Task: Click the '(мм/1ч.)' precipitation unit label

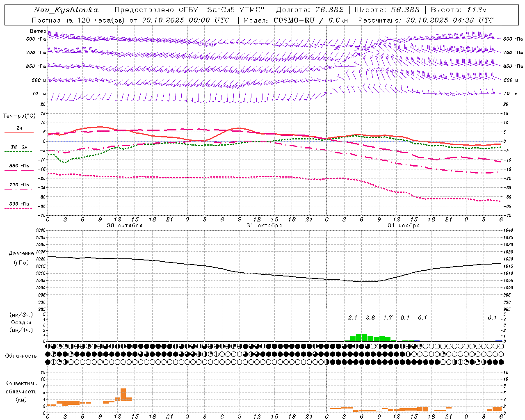Action: tap(21, 330)
